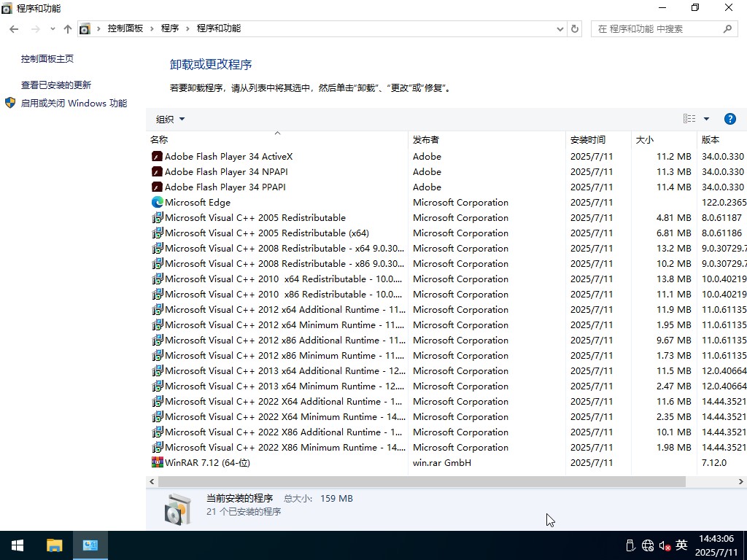
Task: Open File Explorer from the taskbar
Action: point(55,545)
